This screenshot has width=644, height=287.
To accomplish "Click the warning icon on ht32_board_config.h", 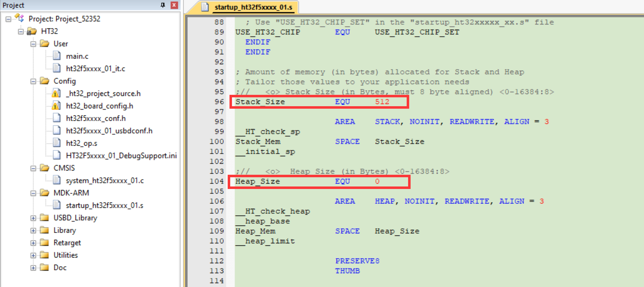I will [x=56, y=106].
